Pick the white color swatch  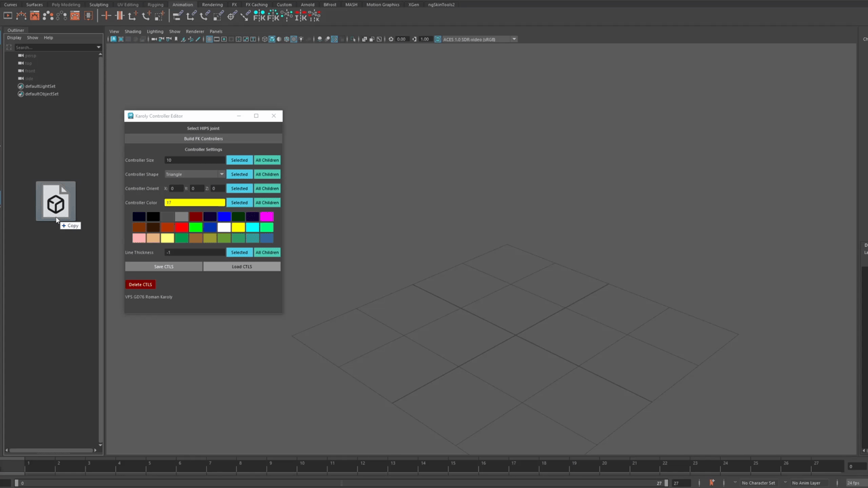(x=224, y=227)
